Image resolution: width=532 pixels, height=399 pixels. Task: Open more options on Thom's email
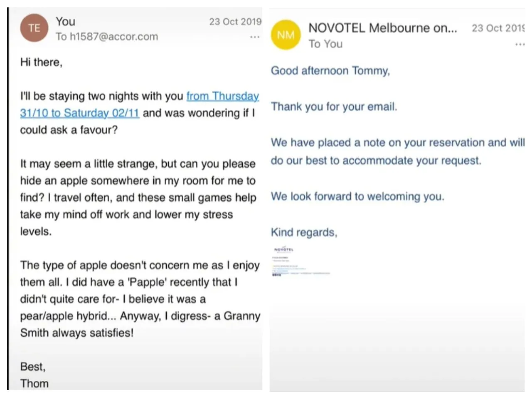click(x=254, y=37)
